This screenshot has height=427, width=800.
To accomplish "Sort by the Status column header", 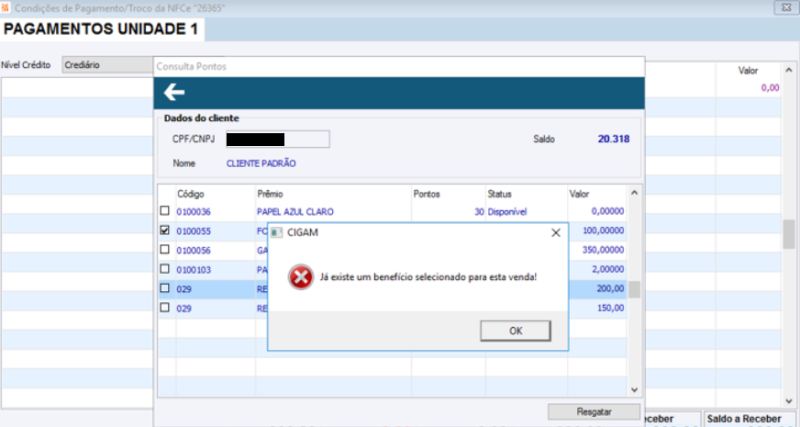I will [x=499, y=194].
